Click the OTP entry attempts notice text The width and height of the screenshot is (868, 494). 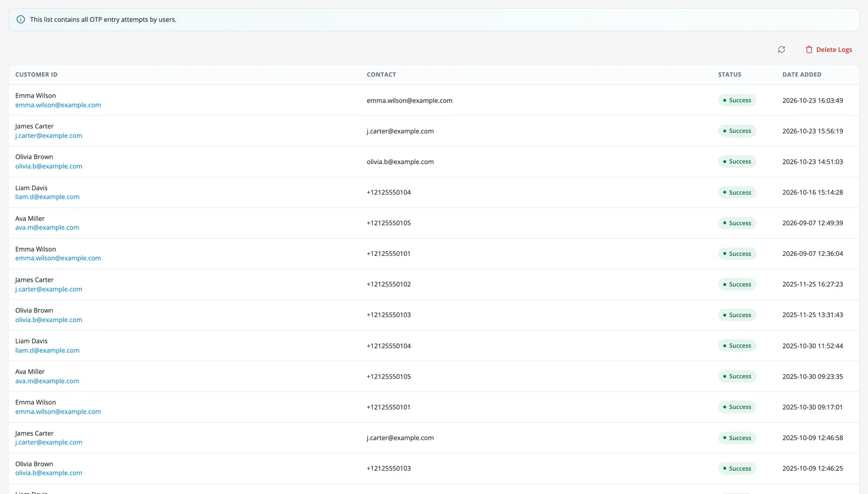click(x=103, y=20)
